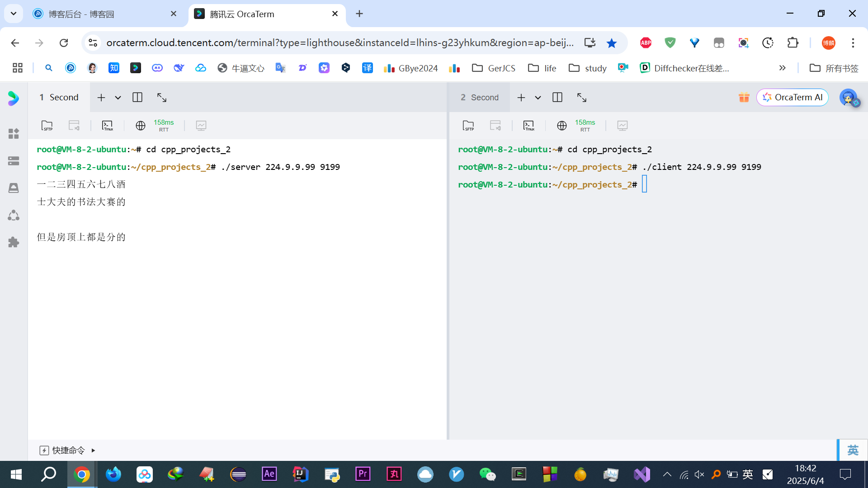This screenshot has width=868, height=488.
Task: Expand dropdown arrow beside right plus button
Action: point(538,98)
